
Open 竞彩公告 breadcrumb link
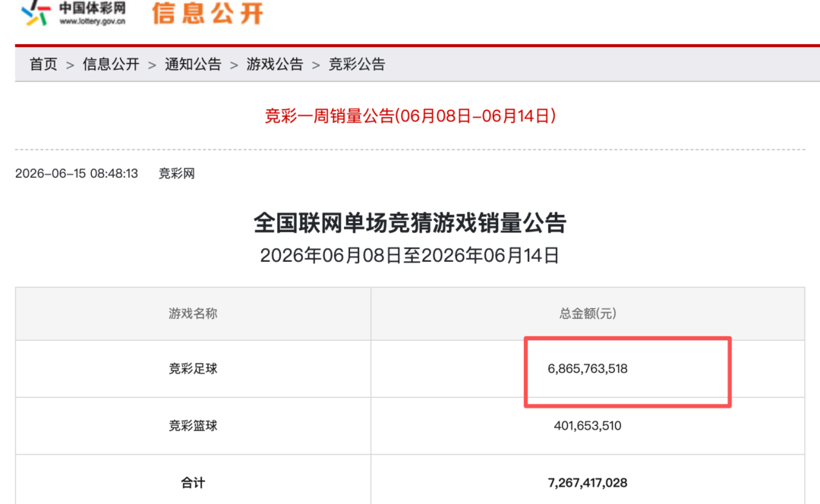(357, 65)
